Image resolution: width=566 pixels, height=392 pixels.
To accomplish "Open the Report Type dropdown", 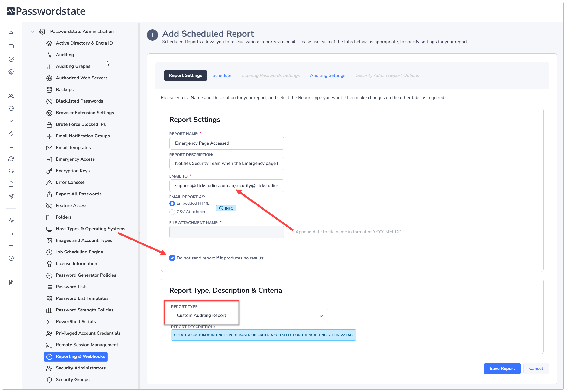I will point(249,316).
